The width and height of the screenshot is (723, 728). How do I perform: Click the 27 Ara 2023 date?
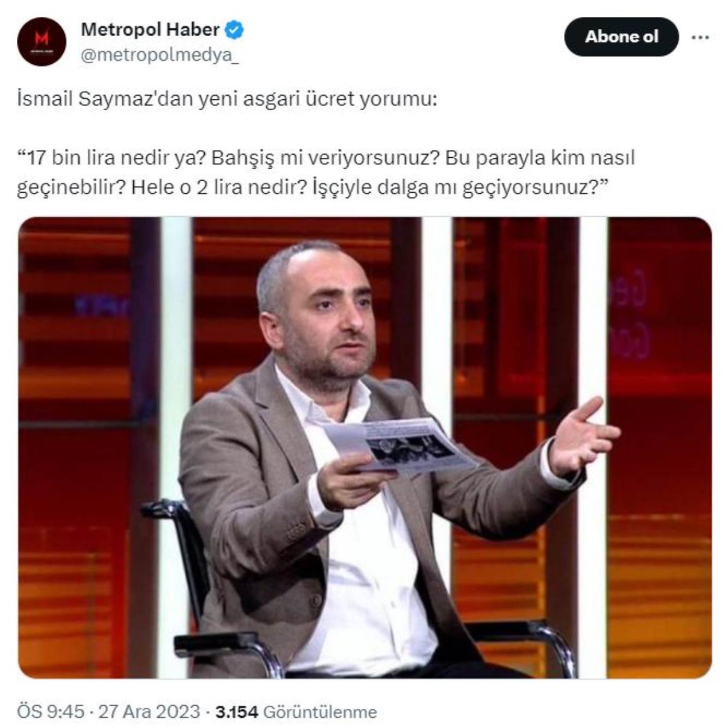click(x=149, y=712)
